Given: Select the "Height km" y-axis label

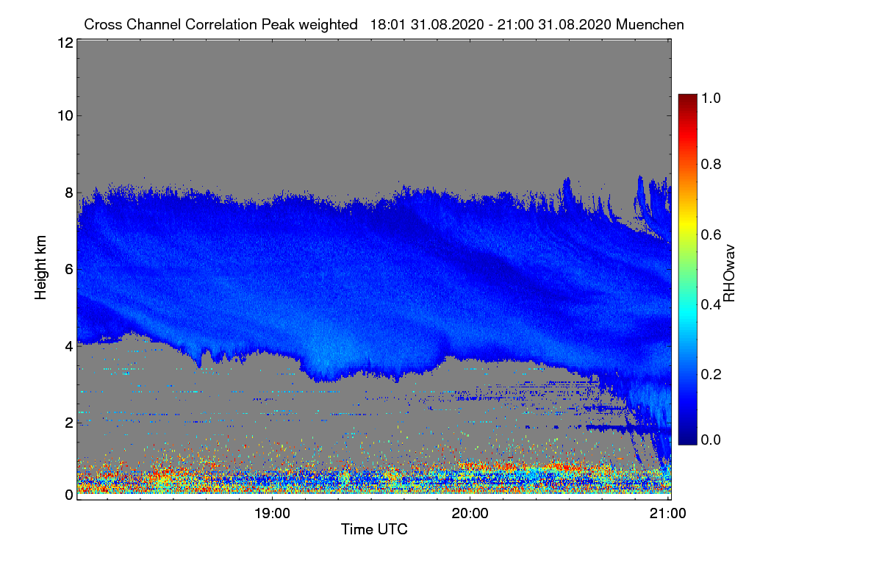Looking at the screenshot, I should click(x=42, y=268).
